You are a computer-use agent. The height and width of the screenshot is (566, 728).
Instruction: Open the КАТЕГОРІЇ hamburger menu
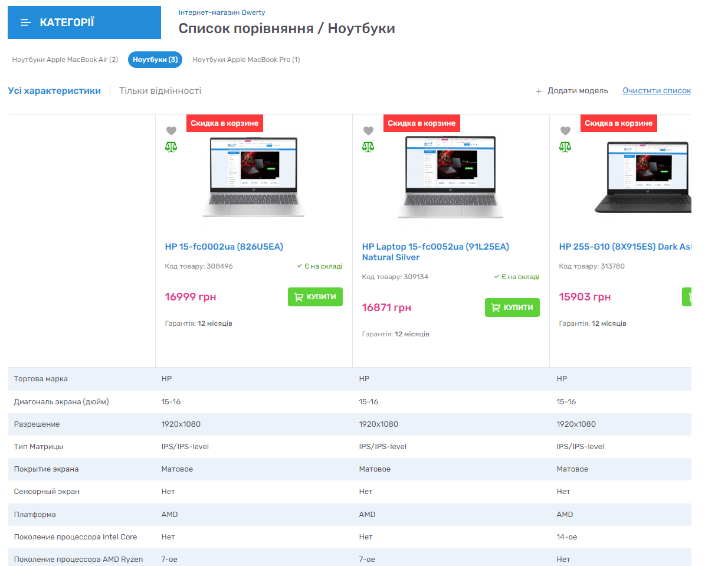click(x=26, y=22)
